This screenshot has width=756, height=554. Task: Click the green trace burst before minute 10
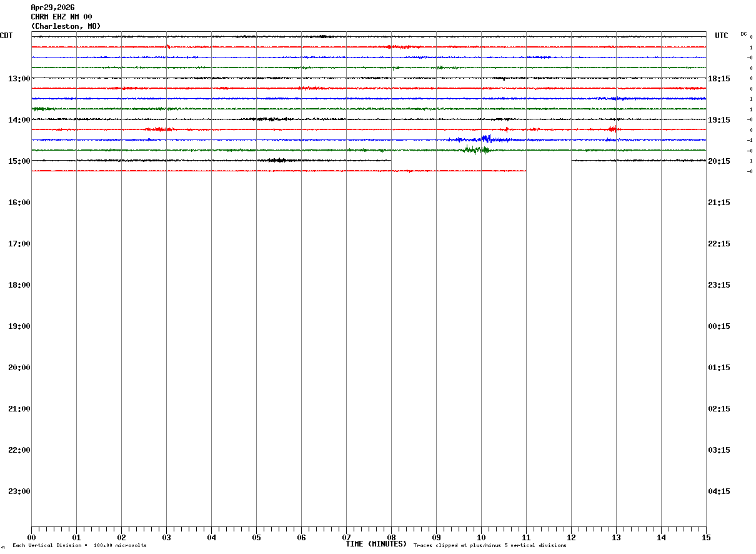click(x=476, y=149)
